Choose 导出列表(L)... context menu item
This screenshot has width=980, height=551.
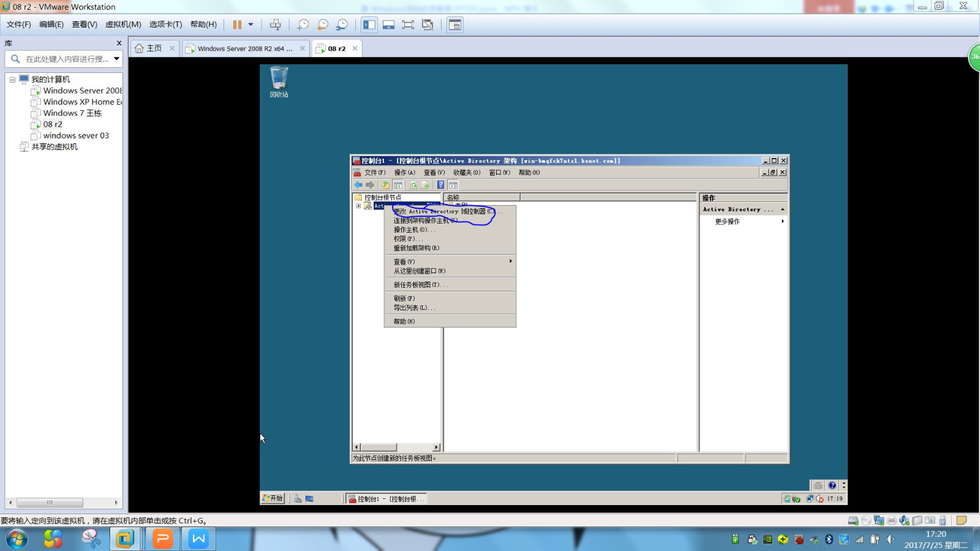(x=450, y=307)
